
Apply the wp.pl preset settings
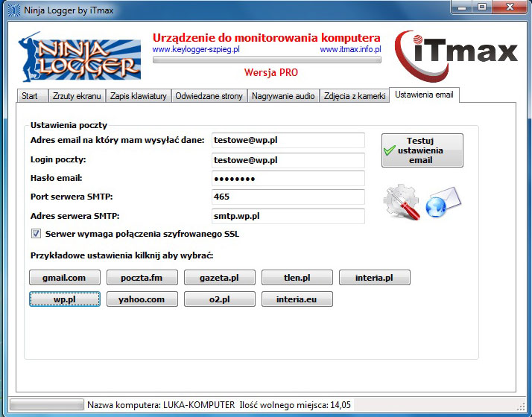[x=65, y=299]
